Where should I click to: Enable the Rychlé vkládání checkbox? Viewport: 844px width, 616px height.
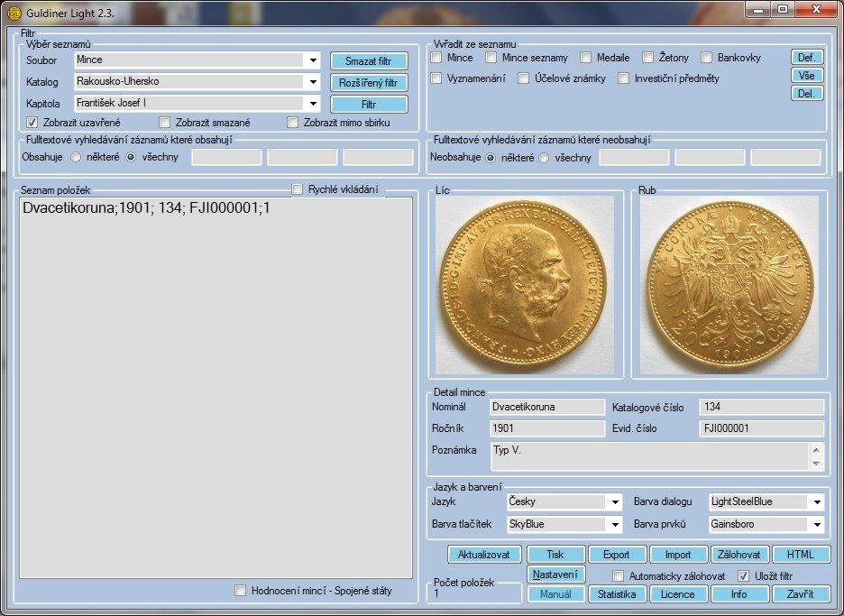[298, 189]
